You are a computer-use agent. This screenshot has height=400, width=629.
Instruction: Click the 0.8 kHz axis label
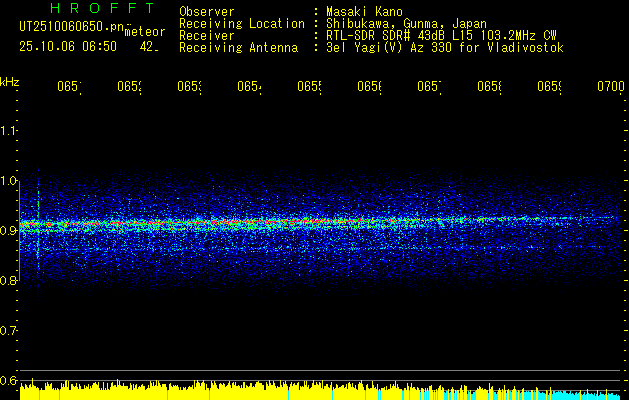click(x=8, y=280)
